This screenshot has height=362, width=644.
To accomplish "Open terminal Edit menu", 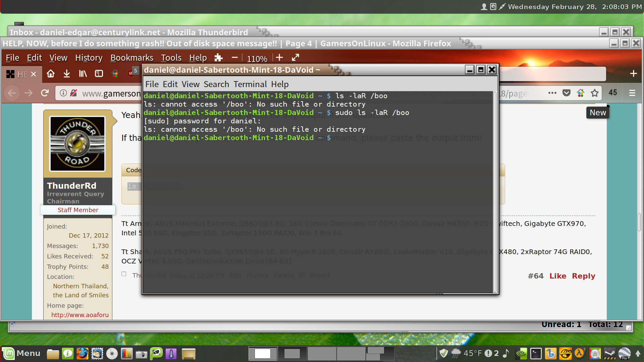I will (170, 84).
